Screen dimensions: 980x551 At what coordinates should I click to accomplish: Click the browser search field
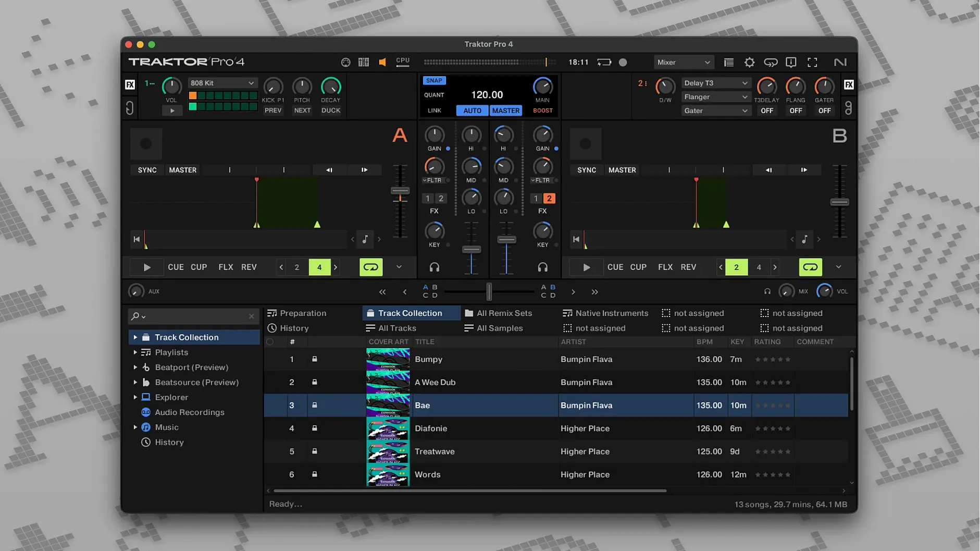(x=193, y=316)
